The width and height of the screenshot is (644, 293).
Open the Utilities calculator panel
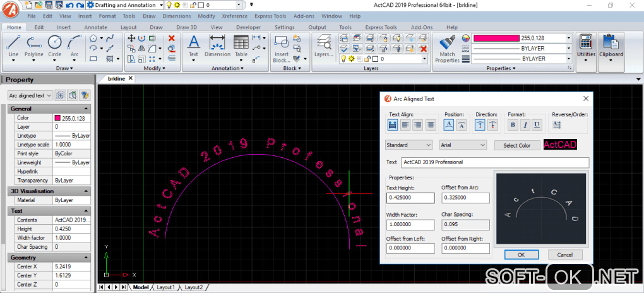click(586, 49)
